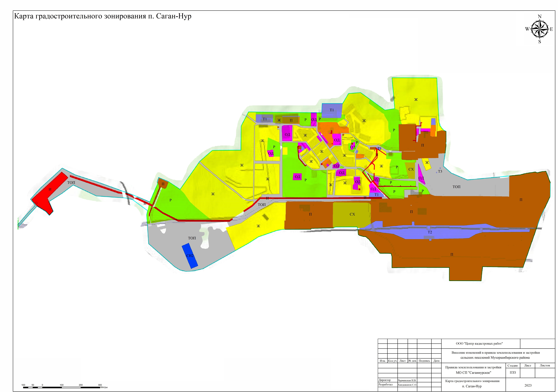Image resolution: width=558 pixels, height=392 pixels.
Task: Click the compass rose icon
Action: [x=539, y=29]
